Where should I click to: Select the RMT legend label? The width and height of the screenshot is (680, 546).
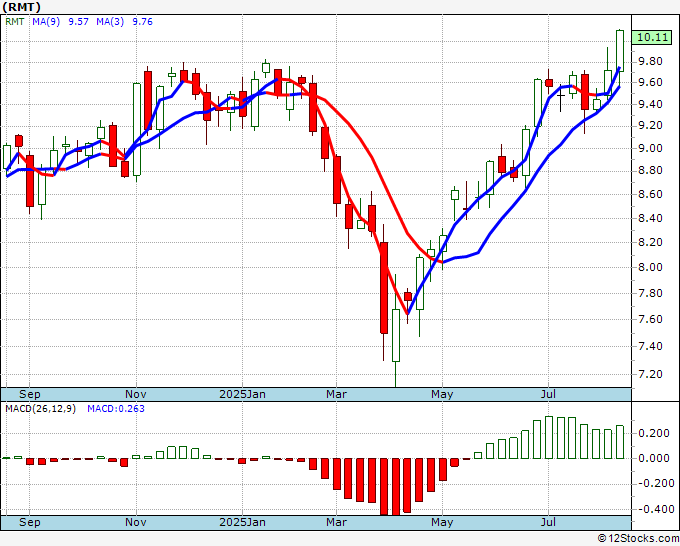click(x=15, y=22)
